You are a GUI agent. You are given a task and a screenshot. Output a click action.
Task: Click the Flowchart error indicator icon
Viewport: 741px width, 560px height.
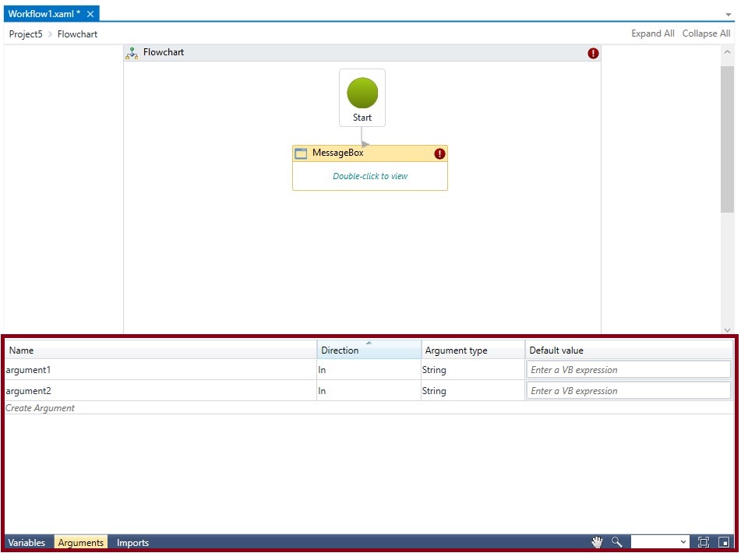click(x=593, y=54)
